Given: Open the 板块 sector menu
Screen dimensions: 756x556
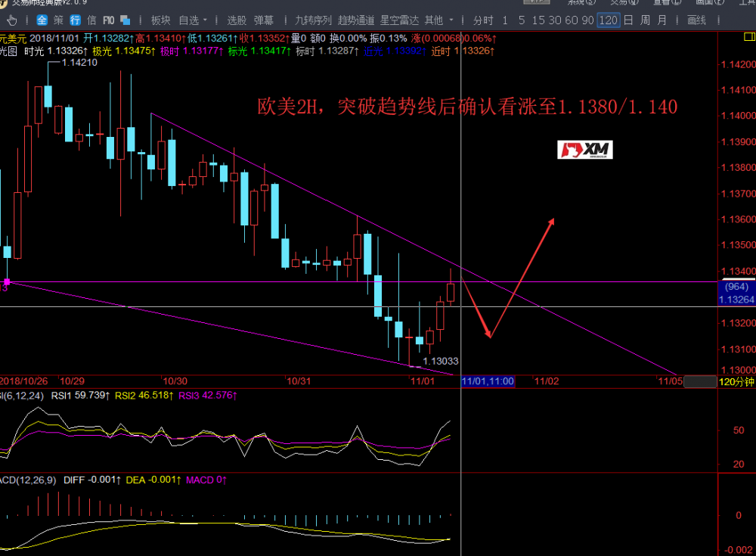Looking at the screenshot, I should point(160,20).
